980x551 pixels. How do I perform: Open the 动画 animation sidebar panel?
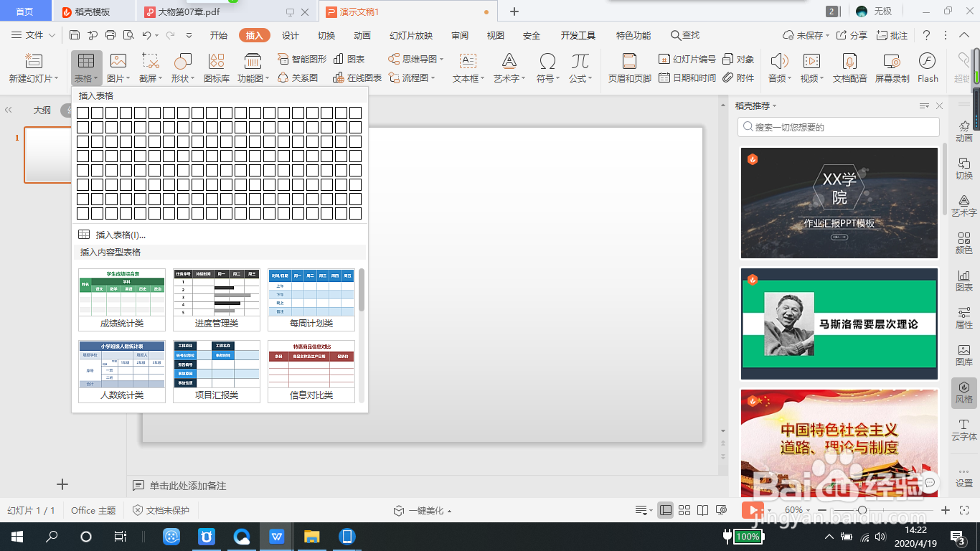coord(964,131)
